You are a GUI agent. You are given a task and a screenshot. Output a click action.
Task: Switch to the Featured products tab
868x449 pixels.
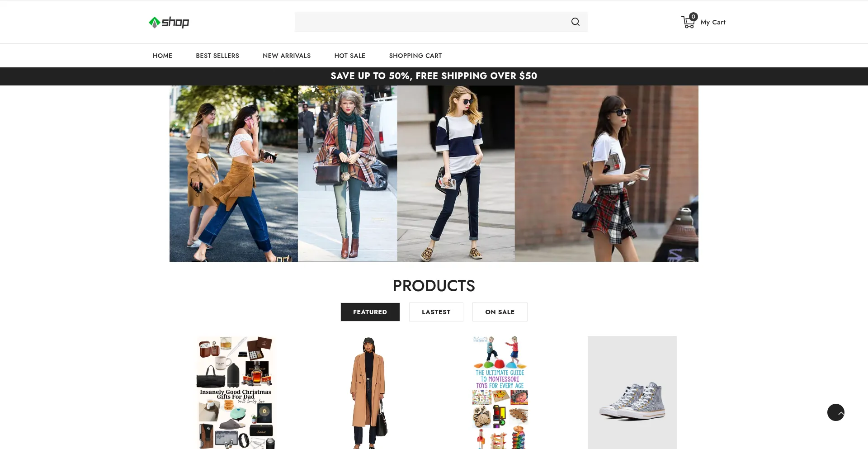(x=370, y=312)
